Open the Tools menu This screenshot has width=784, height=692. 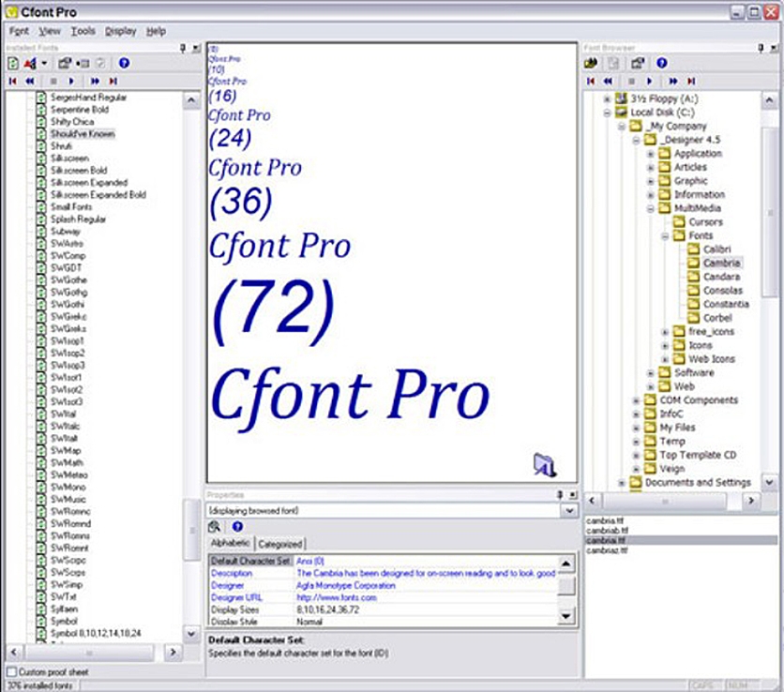[83, 31]
